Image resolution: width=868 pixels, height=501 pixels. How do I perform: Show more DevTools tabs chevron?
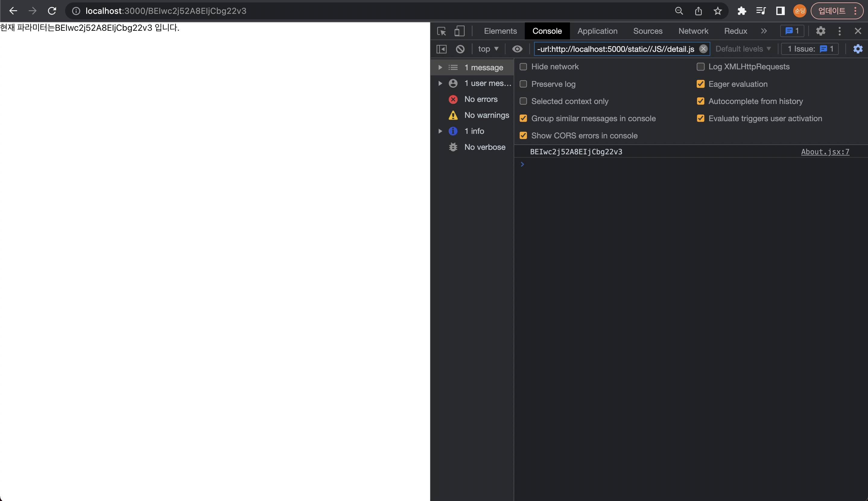click(x=764, y=31)
